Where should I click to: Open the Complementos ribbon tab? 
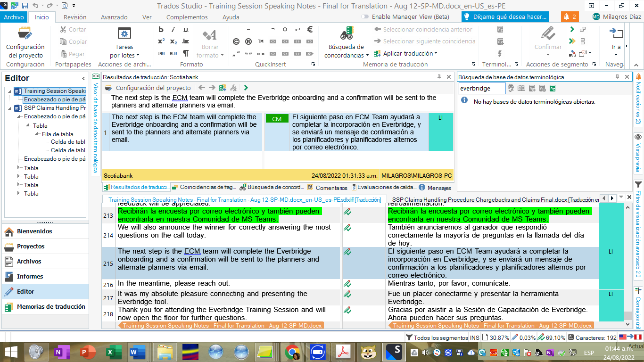187,17
